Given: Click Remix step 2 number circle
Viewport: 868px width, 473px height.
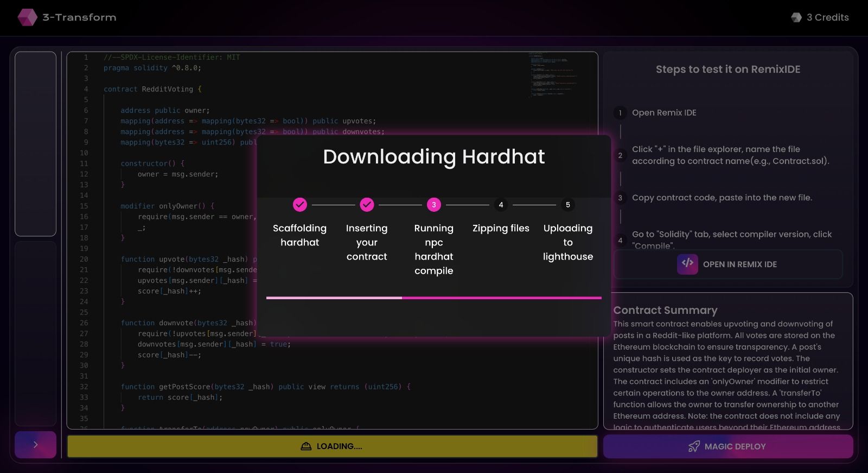Looking at the screenshot, I should click(x=620, y=155).
